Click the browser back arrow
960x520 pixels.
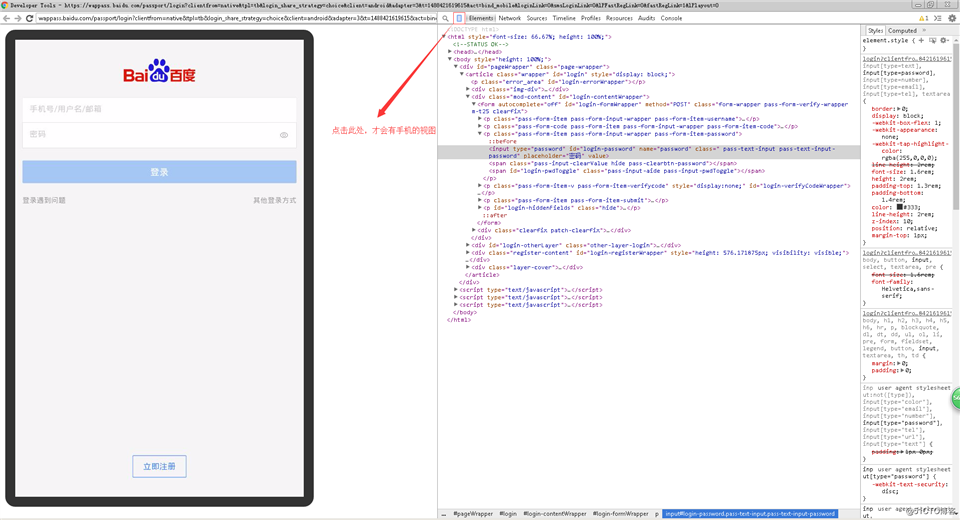coord(7,18)
